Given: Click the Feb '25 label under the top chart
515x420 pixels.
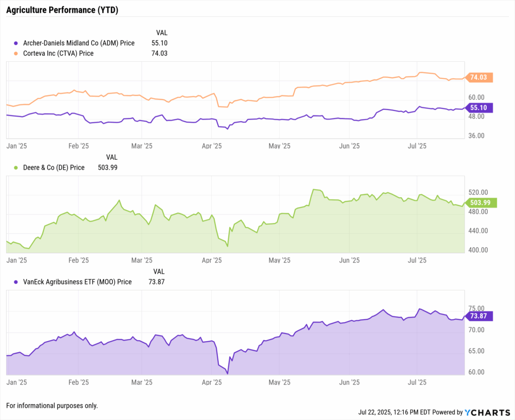Looking at the screenshot, I should tap(78, 146).
